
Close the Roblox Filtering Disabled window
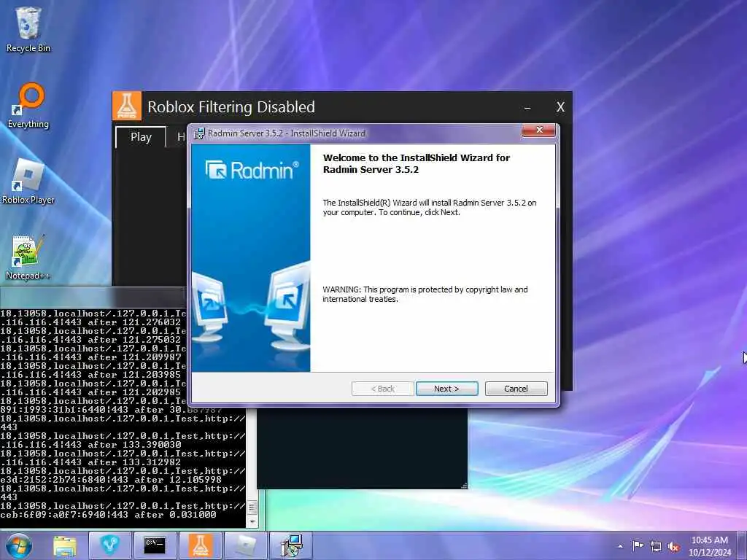(x=561, y=107)
